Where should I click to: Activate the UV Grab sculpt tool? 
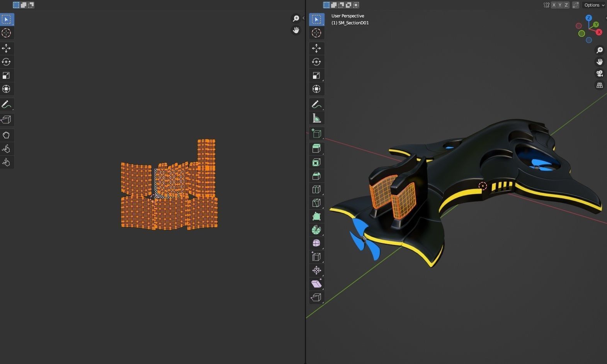tap(7, 135)
